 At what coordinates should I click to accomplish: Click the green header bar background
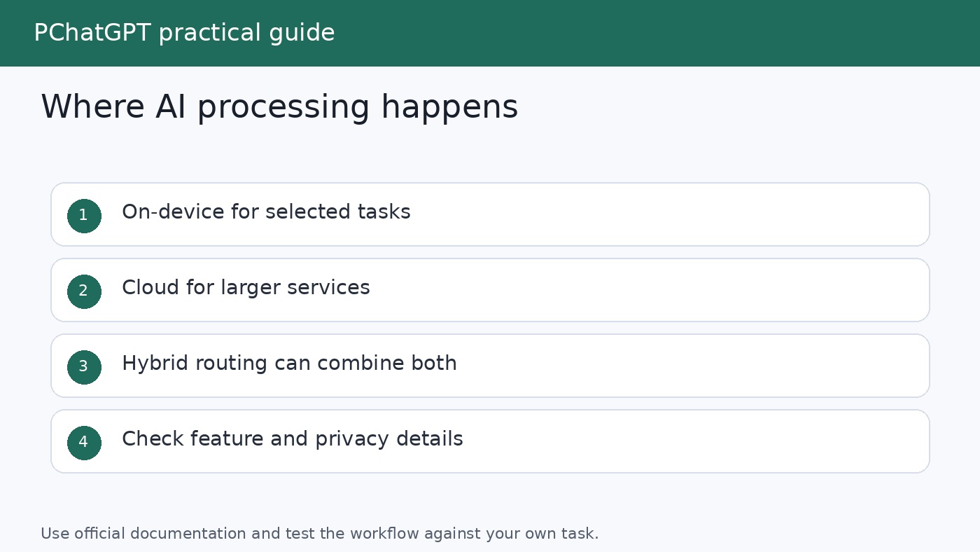point(630,33)
